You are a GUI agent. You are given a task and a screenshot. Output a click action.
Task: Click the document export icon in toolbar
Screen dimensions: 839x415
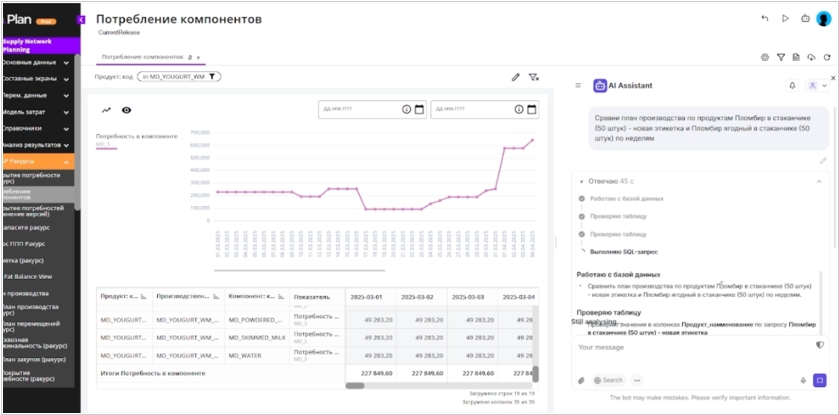[x=796, y=57]
